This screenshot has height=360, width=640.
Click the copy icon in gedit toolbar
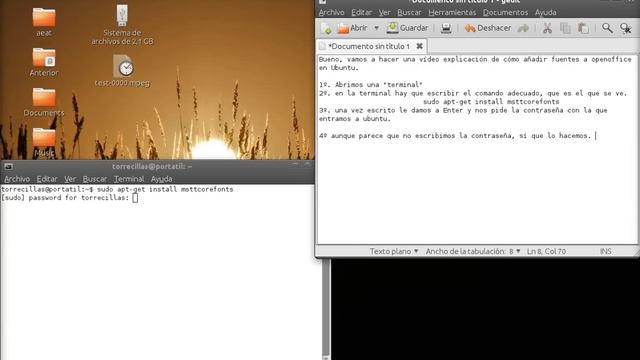pyautogui.click(x=565, y=28)
